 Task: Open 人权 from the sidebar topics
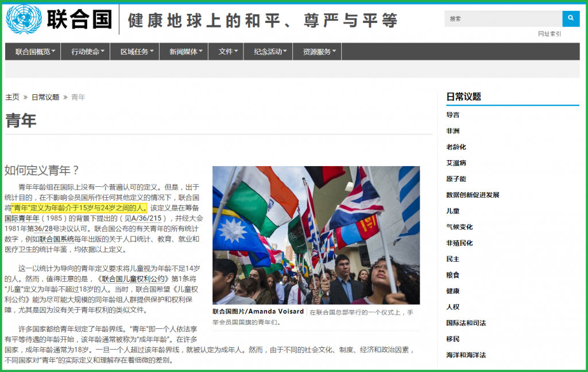(452, 307)
